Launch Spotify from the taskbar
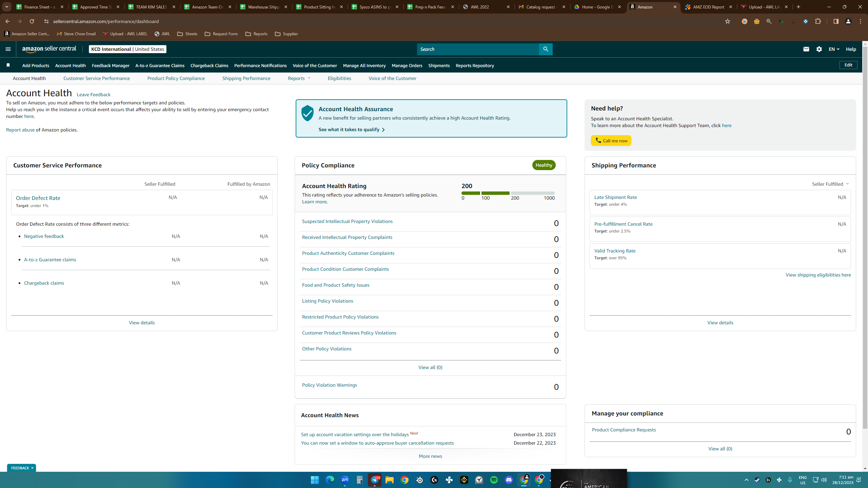This screenshot has height=488, width=868. pos(494,480)
